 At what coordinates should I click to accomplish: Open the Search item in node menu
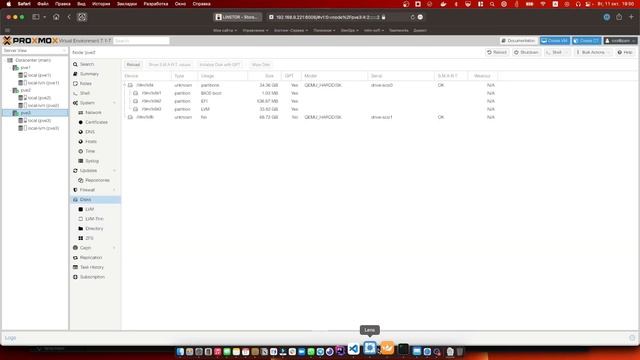click(87, 64)
